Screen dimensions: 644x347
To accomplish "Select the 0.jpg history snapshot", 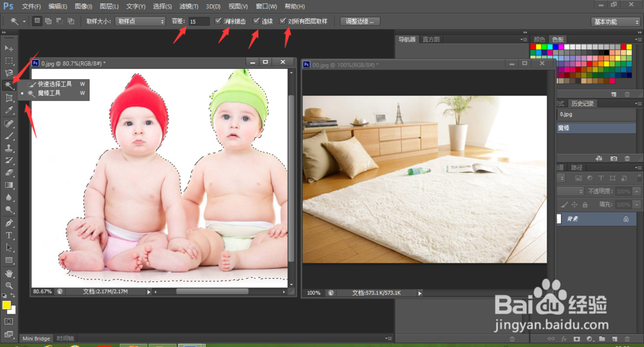I will coord(596,115).
